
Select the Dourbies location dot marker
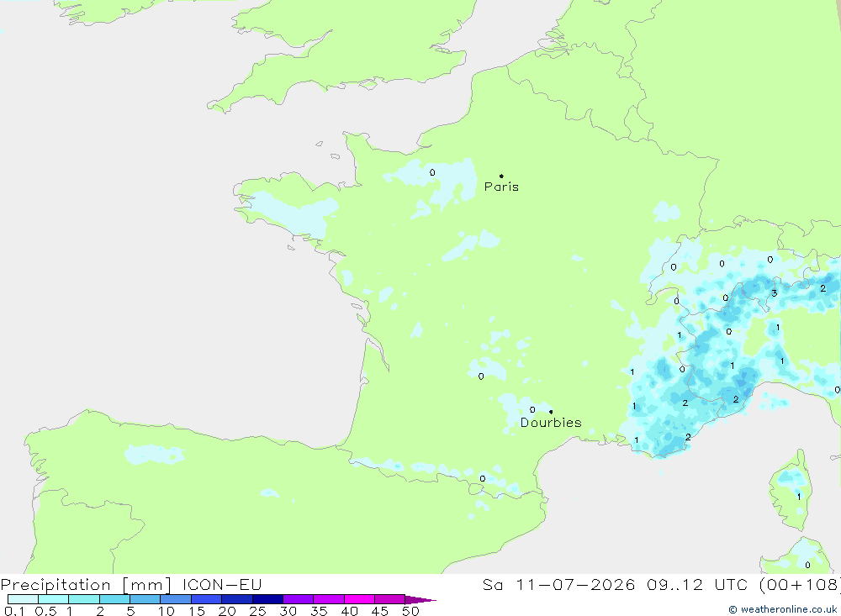coord(551,412)
